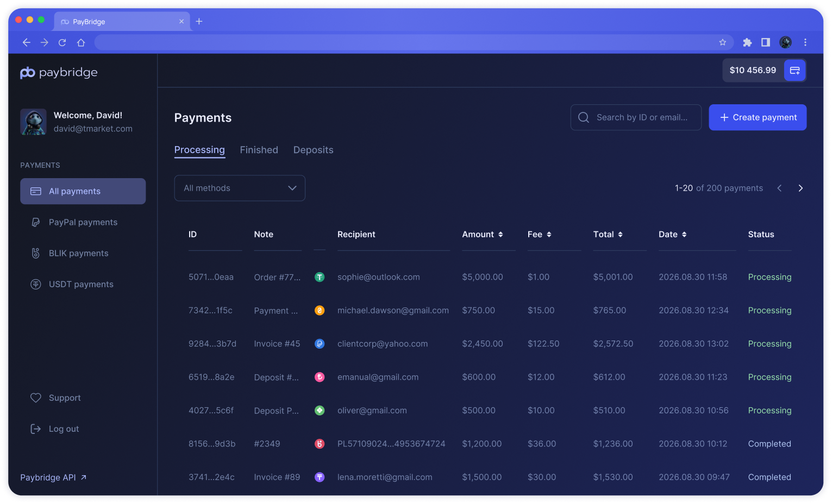Image resolution: width=832 pixels, height=504 pixels.
Task: Click the payment method icon for oliver@gmail.com
Action: point(320,411)
